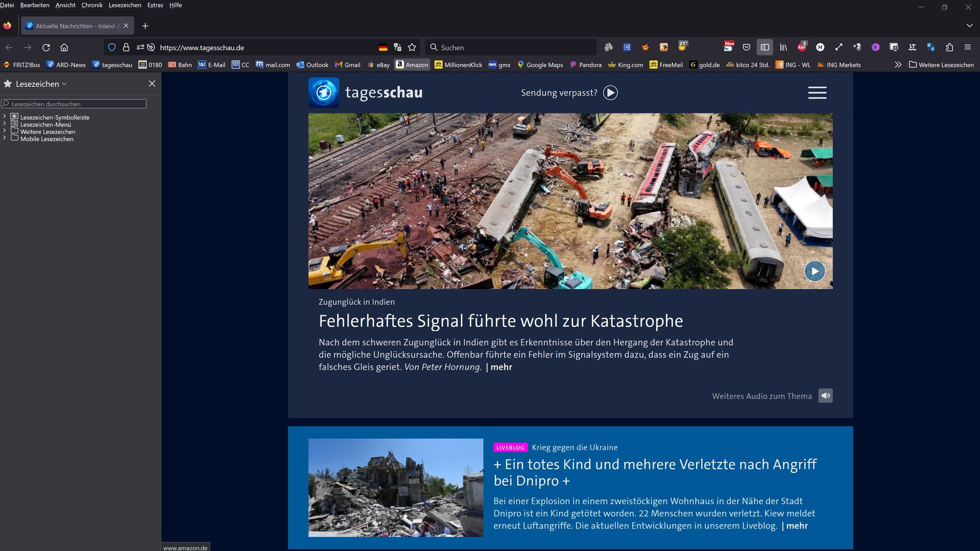Play the audio for the train accident story
980x551 pixels.
825,396
